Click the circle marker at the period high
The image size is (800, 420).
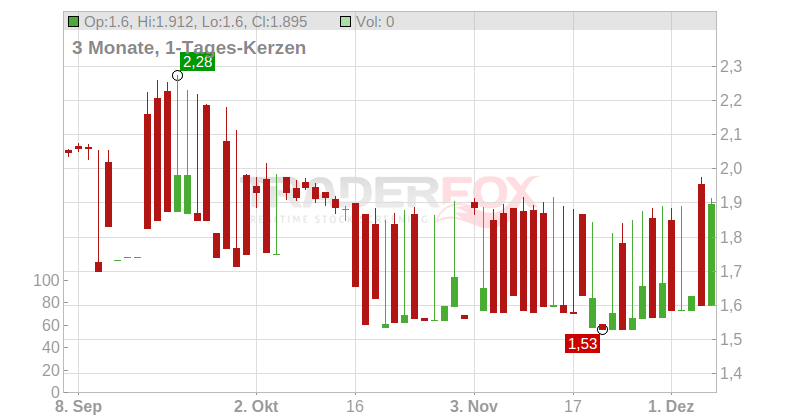tap(177, 76)
